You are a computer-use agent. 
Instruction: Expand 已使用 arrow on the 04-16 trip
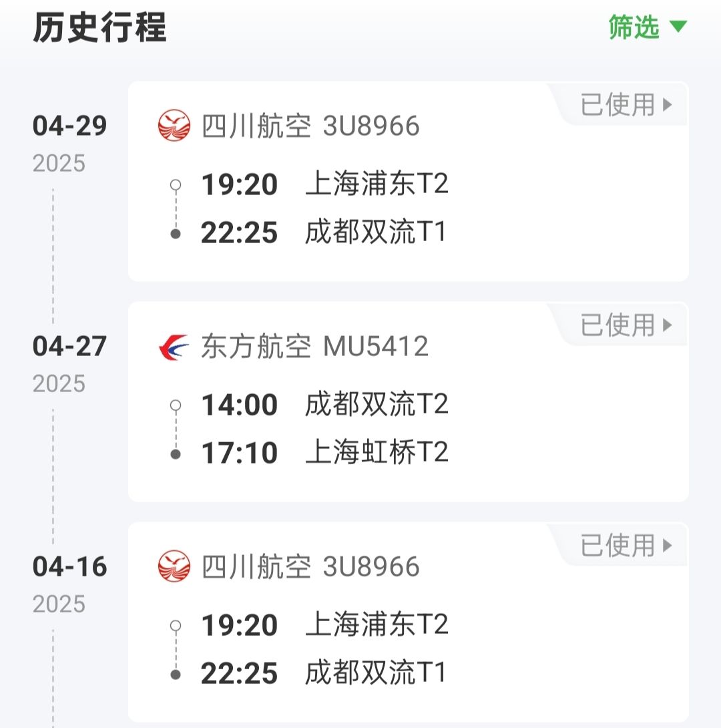[666, 546]
